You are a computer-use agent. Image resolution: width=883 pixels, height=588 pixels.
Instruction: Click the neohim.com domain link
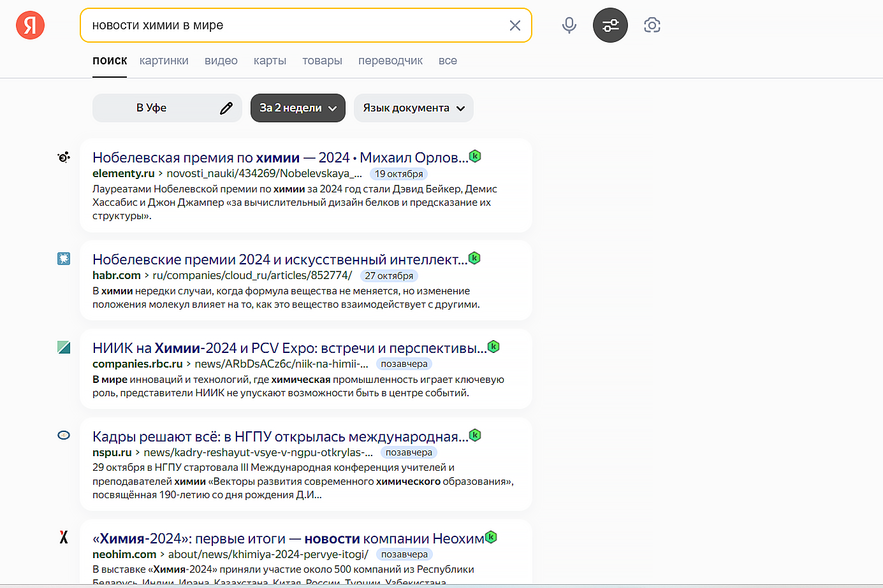(x=124, y=554)
